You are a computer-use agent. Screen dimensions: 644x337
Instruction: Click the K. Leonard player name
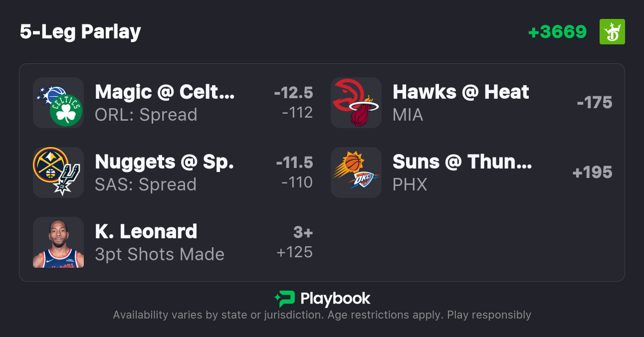[x=146, y=232]
